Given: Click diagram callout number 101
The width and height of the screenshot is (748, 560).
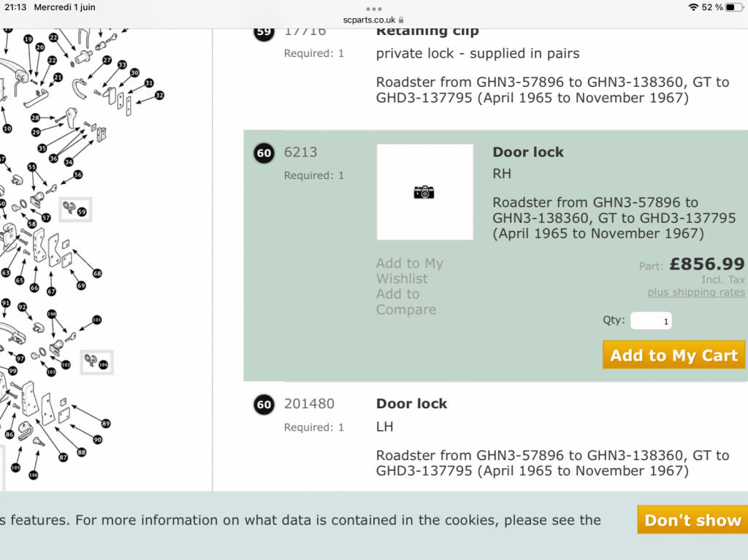Looking at the screenshot, I should [97, 320].
